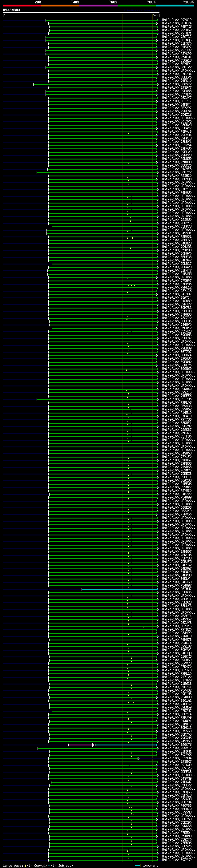
Task: Select the UniRef100_C6ZJY7 label
Action: tap(177, 98)
